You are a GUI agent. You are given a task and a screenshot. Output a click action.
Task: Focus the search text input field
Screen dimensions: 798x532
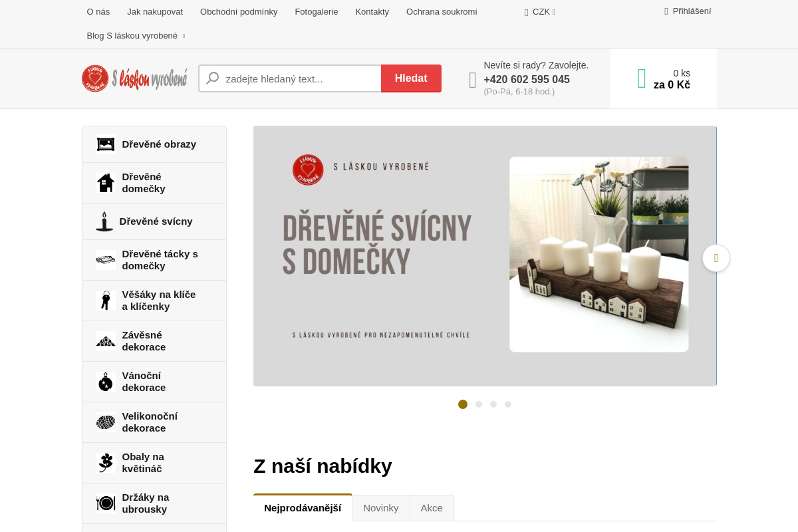(290, 78)
